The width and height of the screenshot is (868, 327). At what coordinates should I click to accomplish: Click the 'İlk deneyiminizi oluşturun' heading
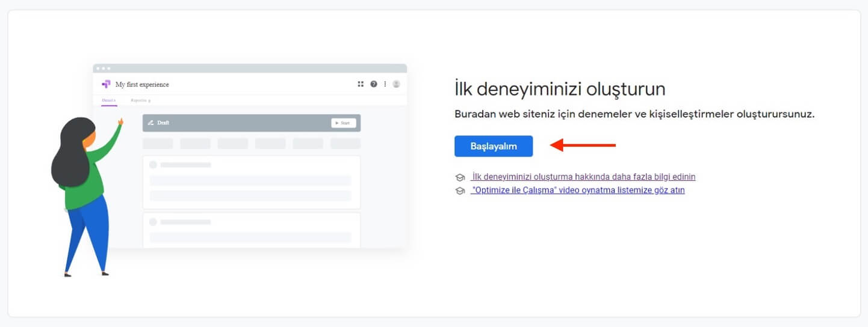[x=560, y=90]
